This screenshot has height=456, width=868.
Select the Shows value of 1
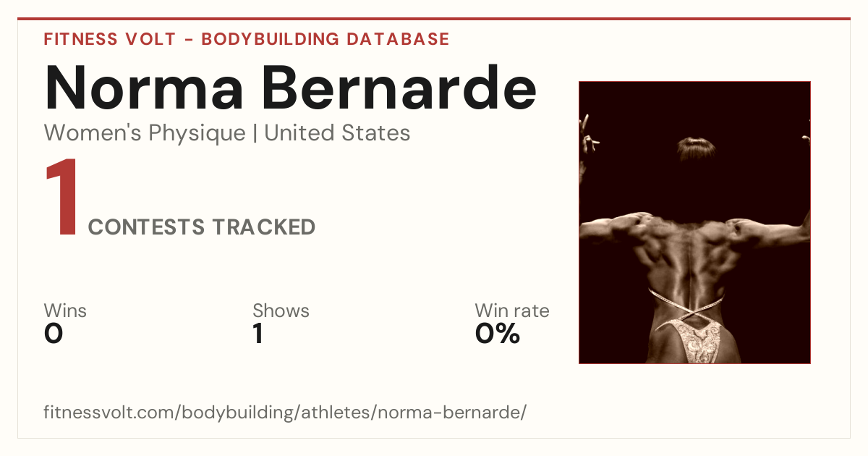tap(258, 334)
